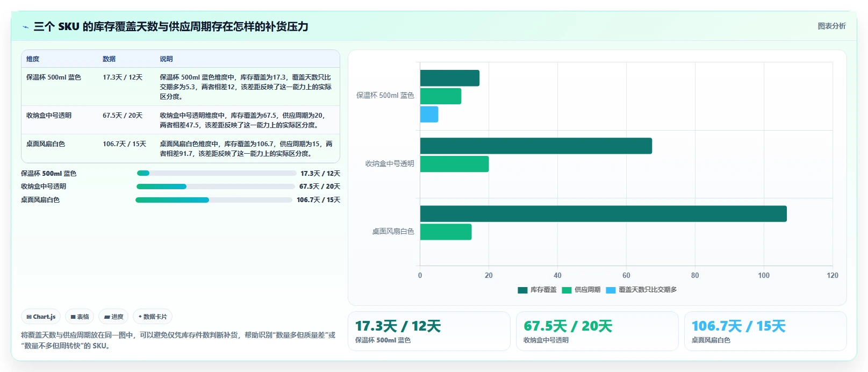Click the table value 106.7天 / 15天

125,144
